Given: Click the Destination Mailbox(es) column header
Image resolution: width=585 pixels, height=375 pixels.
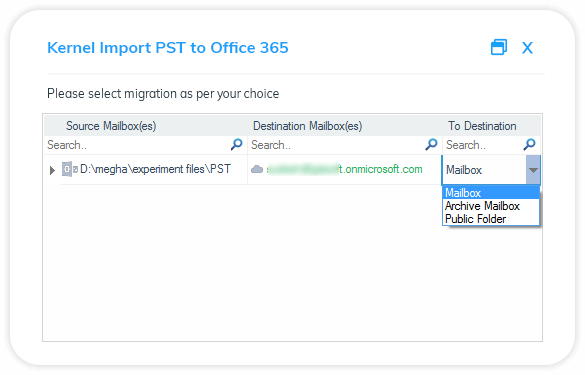Looking at the screenshot, I should tap(307, 126).
